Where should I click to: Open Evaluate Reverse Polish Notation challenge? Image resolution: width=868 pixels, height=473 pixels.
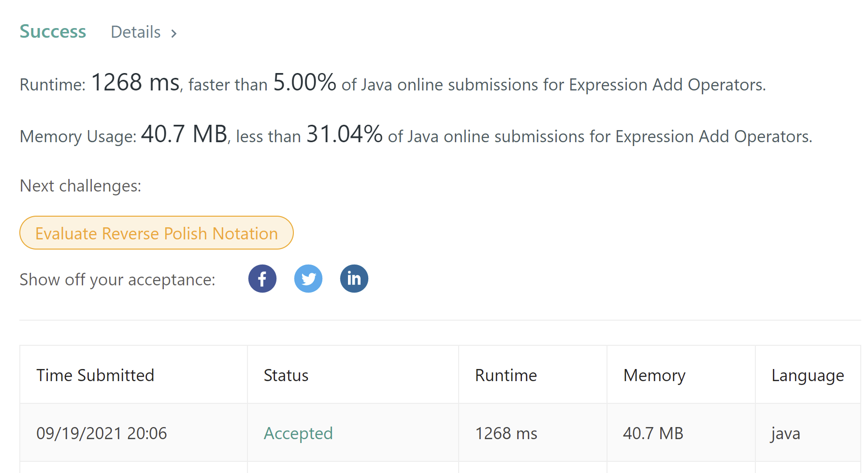click(x=156, y=233)
